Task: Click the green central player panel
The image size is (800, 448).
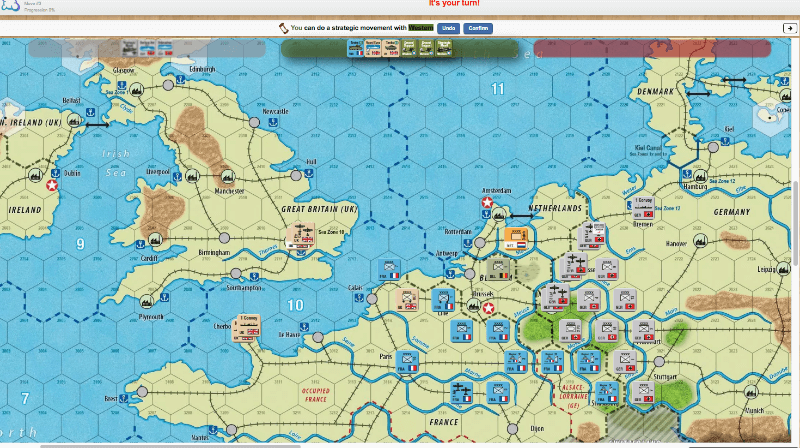Action: click(400, 48)
